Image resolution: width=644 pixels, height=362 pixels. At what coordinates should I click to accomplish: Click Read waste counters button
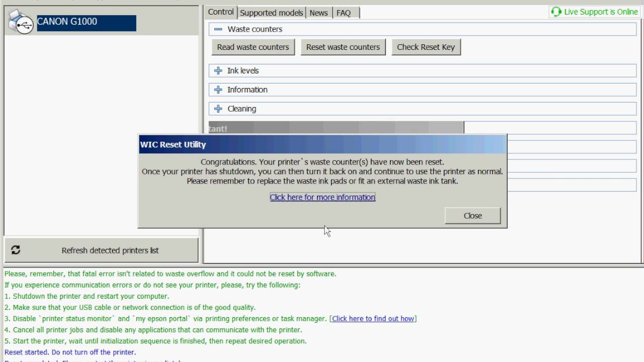pyautogui.click(x=253, y=47)
